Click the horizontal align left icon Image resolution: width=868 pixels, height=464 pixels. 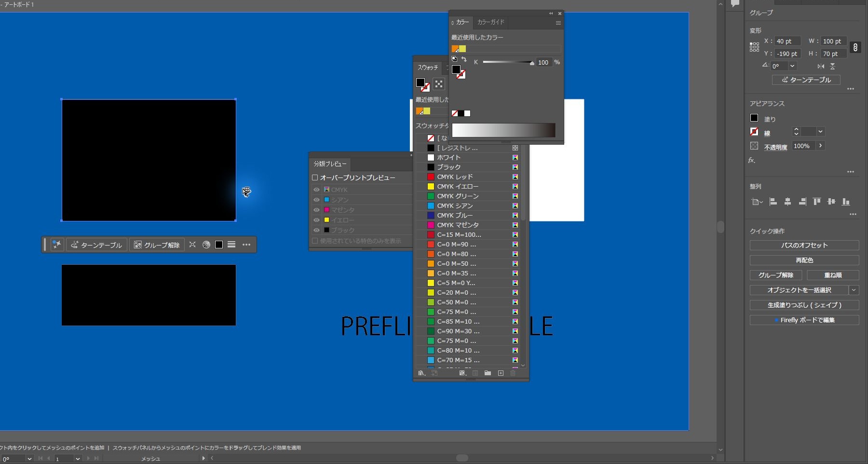773,202
